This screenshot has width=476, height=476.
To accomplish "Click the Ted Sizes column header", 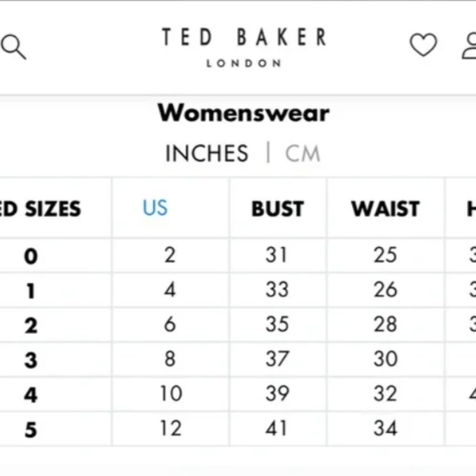I will tap(40, 208).
